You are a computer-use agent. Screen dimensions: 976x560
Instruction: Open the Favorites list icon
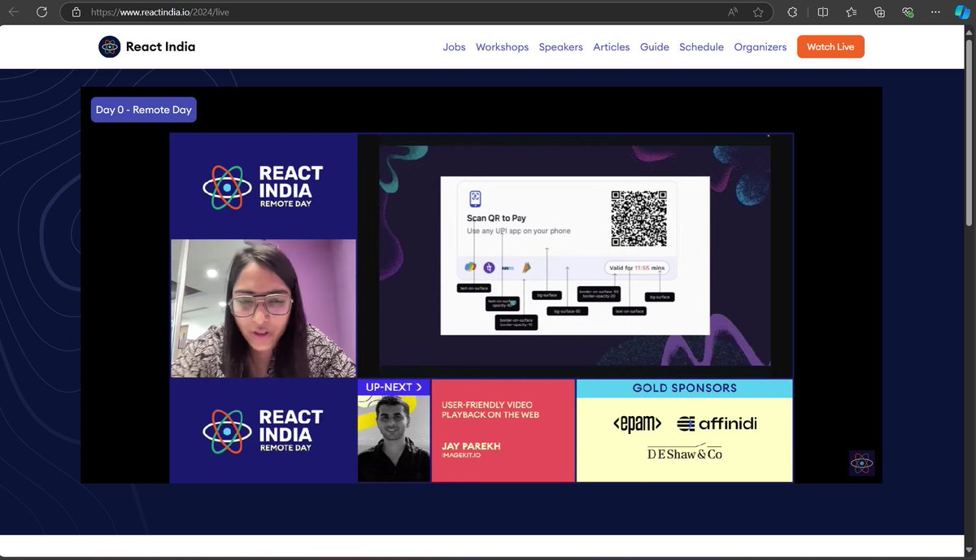pyautogui.click(x=851, y=12)
